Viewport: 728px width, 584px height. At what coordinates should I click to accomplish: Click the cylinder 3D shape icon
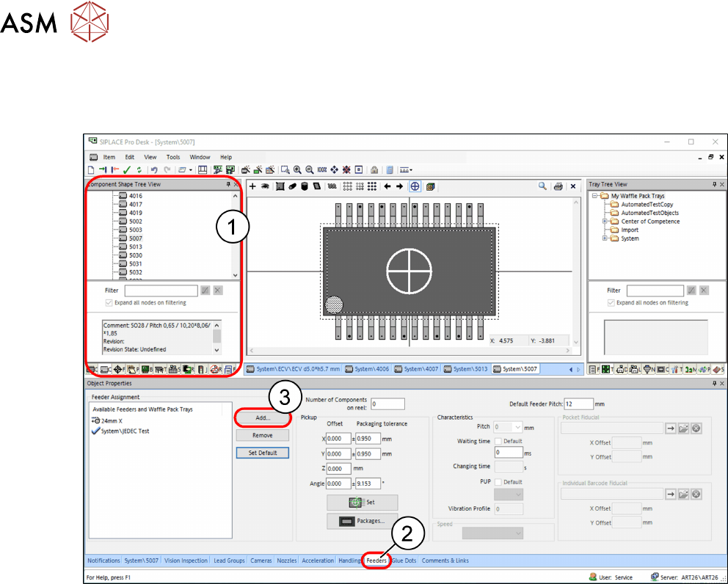[x=305, y=186]
